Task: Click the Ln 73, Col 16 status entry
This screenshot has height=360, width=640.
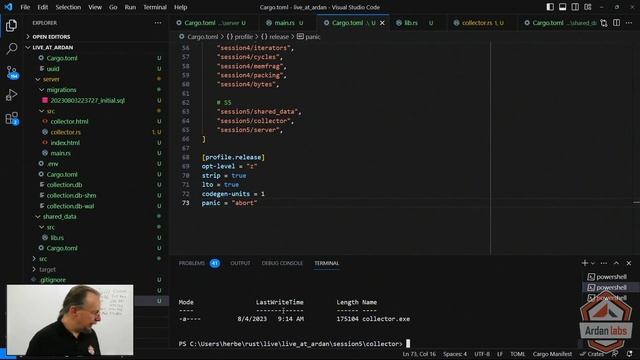Action: 419,354
